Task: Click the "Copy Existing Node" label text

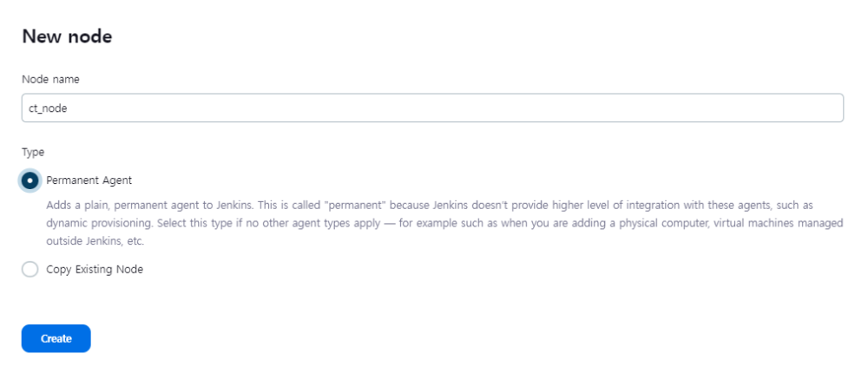Action: pyautogui.click(x=95, y=269)
